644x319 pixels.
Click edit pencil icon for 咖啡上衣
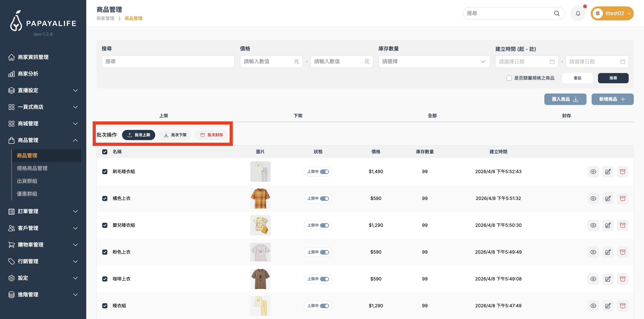[608, 279]
